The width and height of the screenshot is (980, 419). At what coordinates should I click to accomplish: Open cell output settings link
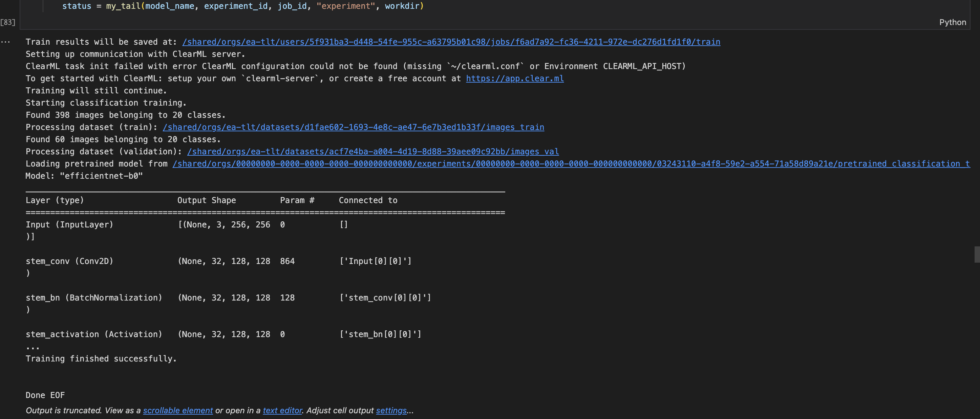point(391,410)
